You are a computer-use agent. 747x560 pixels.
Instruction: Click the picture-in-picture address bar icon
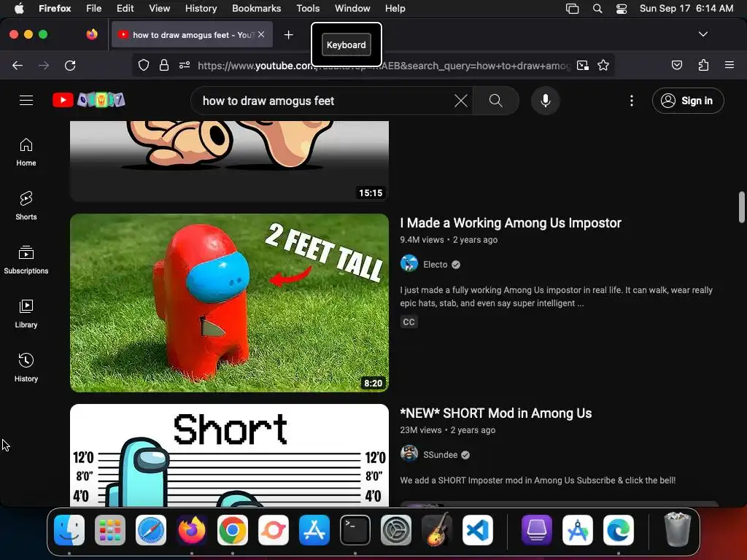pyautogui.click(x=583, y=65)
